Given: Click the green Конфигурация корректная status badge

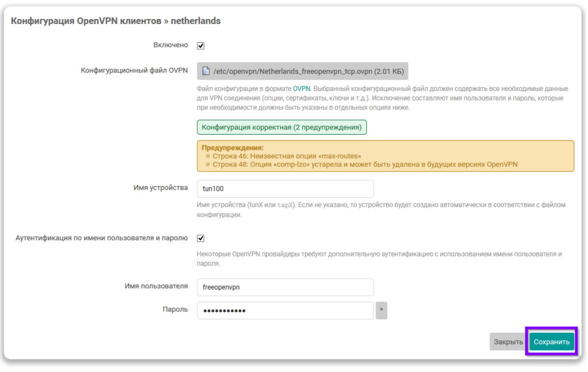Looking at the screenshot, I should [281, 127].
